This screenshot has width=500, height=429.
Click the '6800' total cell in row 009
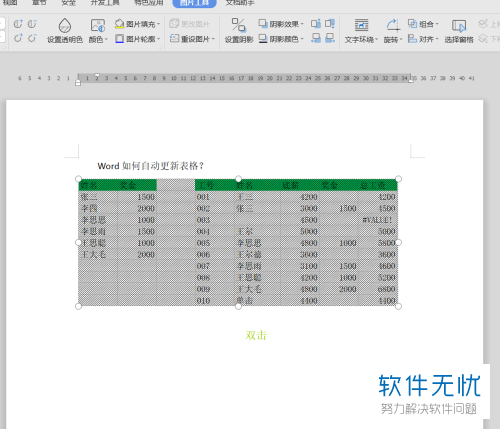(377, 289)
